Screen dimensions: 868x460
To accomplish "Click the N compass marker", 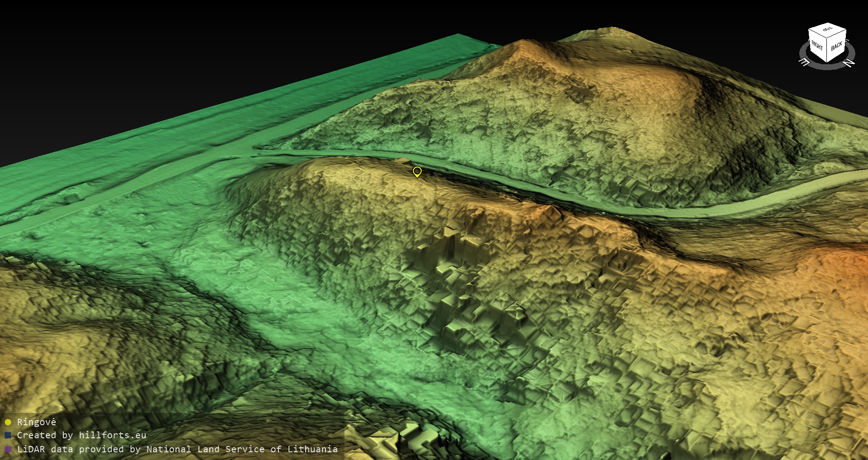I will [849, 63].
